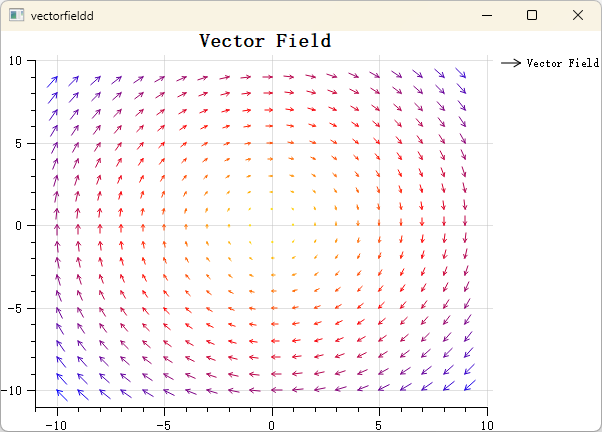Click the legend arrow icon

(x=511, y=63)
